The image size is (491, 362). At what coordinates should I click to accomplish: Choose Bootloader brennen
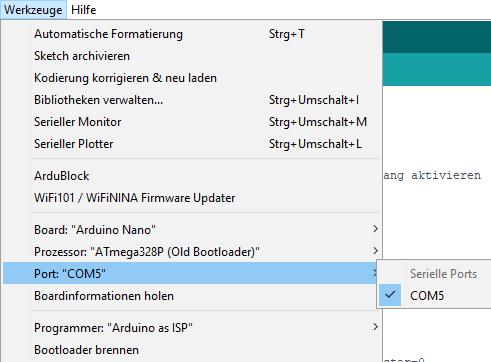191,350
